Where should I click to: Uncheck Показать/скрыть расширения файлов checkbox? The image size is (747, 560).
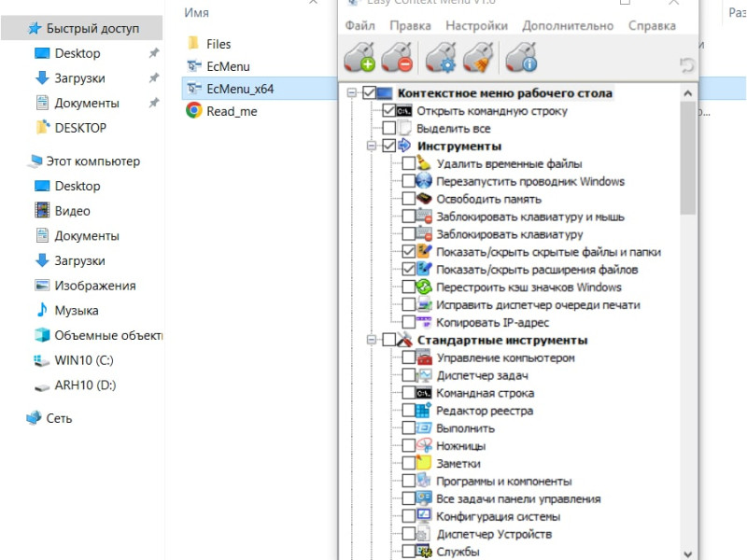pos(408,269)
